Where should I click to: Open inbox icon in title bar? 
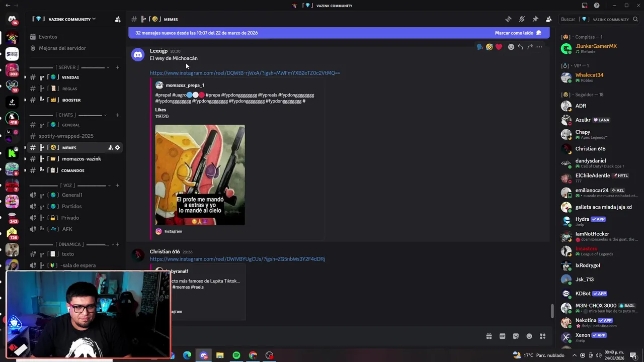pyautogui.click(x=585, y=6)
